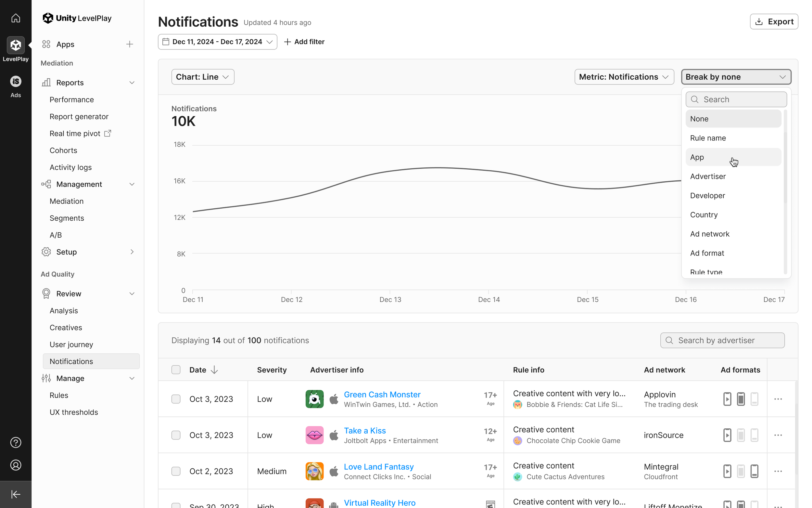This screenshot has height=508, width=812.
Task: Open more options for Green Cash Monster row
Action: [778, 399]
